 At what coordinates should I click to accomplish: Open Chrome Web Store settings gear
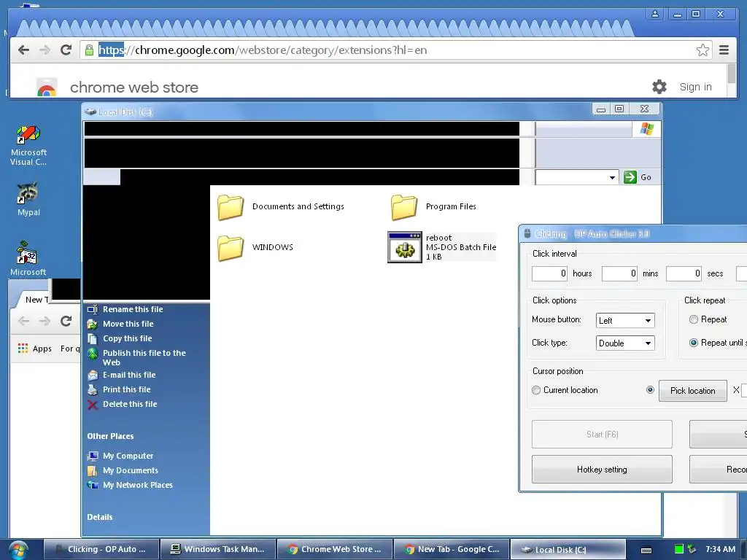(x=659, y=87)
